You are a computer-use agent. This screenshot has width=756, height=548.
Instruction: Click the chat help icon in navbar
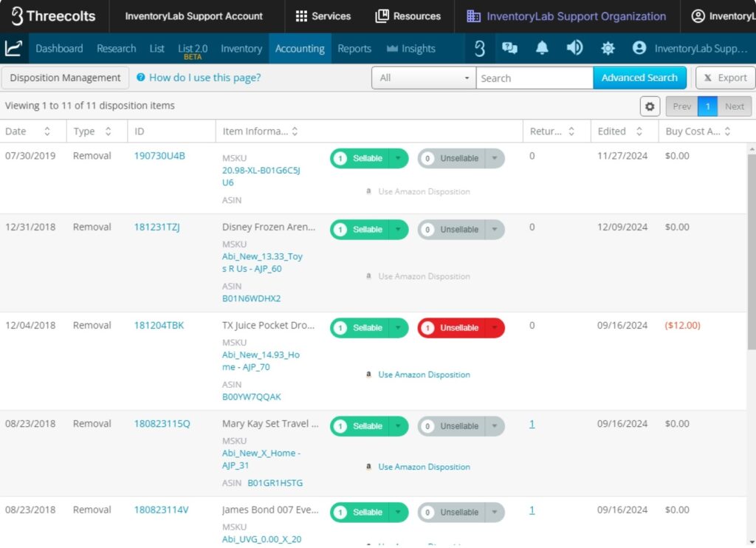pos(509,49)
